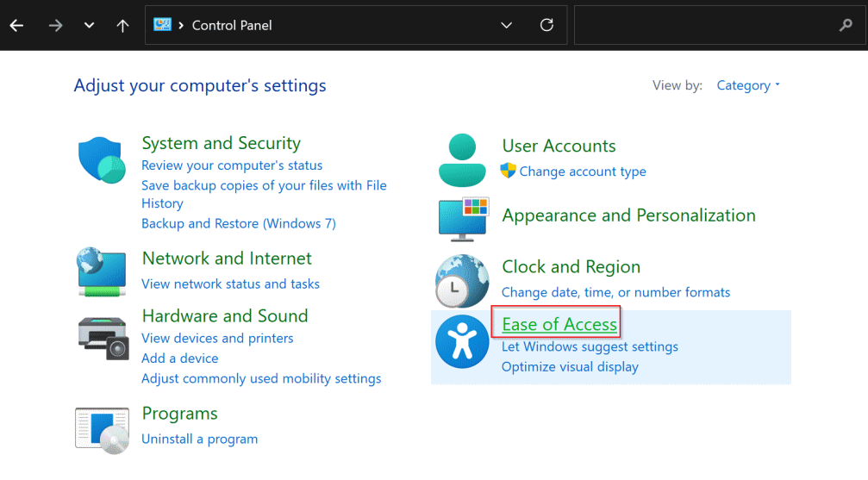Open Change account type link
Screen dimensions: 868x480
[583, 171]
